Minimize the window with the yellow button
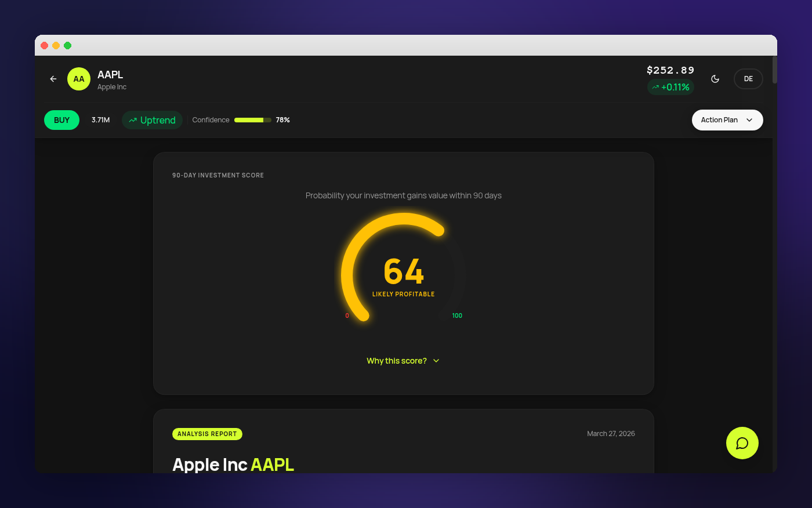The width and height of the screenshot is (812, 508). tap(56, 45)
